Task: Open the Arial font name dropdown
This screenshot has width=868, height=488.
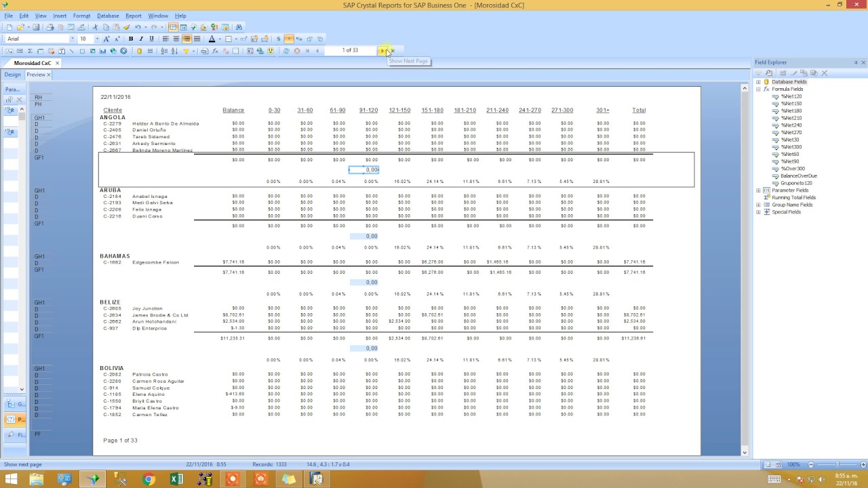Action: [x=73, y=39]
